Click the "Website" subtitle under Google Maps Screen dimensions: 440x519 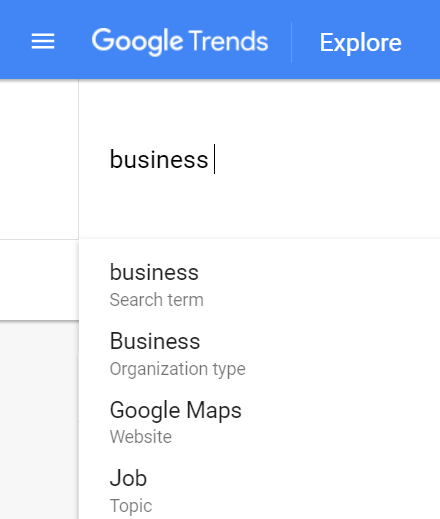pos(141,437)
